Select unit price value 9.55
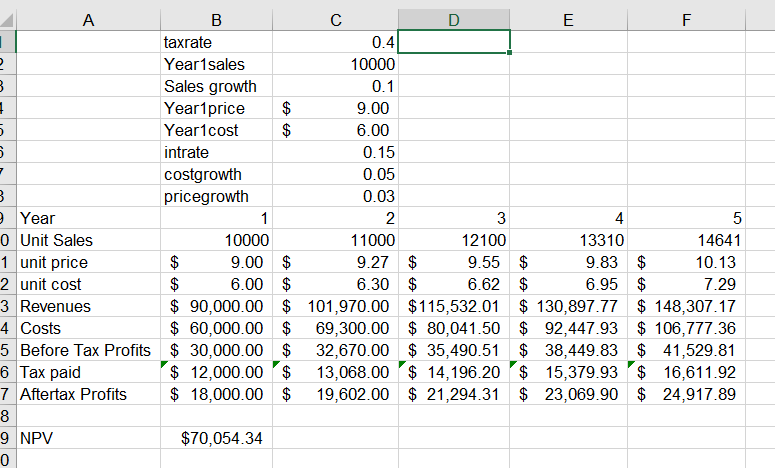This screenshot has width=775, height=468. pyautogui.click(x=454, y=262)
